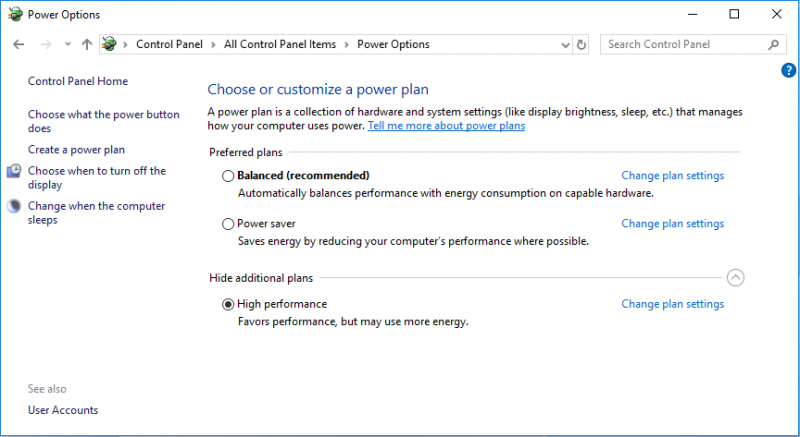
Task: Click the refresh button in address bar
Action: pos(581,45)
